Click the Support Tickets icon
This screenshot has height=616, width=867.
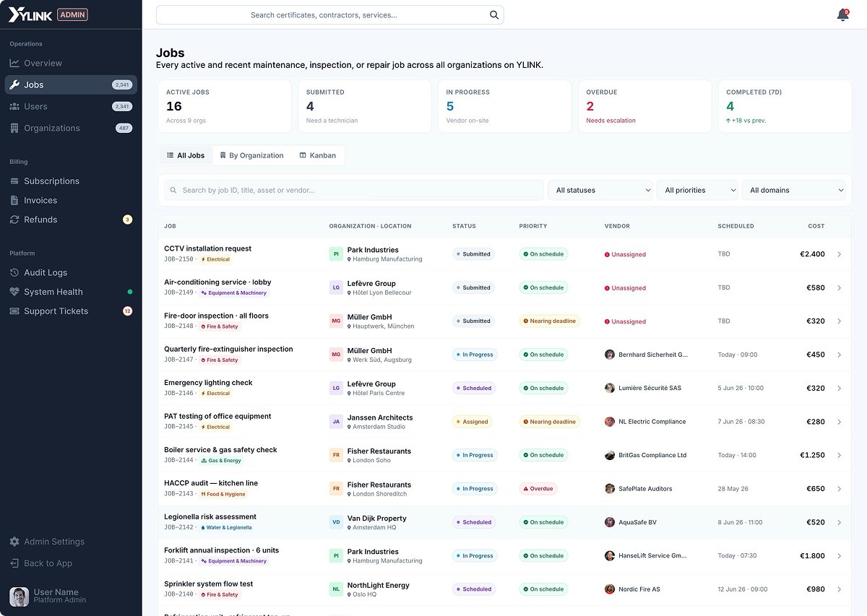point(14,311)
